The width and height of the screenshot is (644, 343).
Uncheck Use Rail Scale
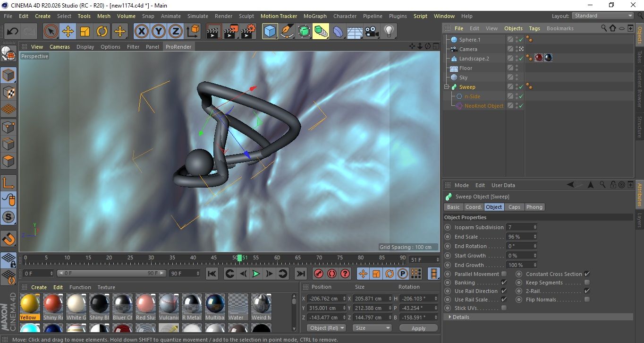(x=504, y=300)
